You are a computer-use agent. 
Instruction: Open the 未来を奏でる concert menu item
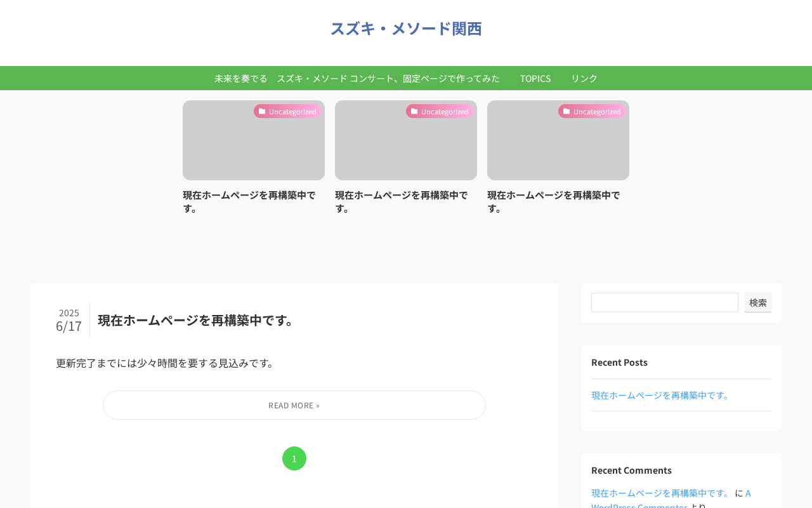(357, 78)
